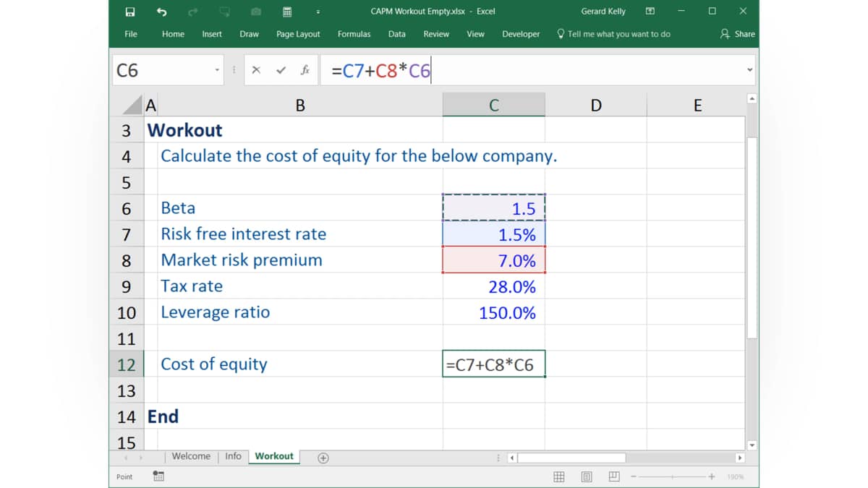Viewport: 868px width, 488px height.
Task: Select Normal view in status bar
Action: [559, 476]
